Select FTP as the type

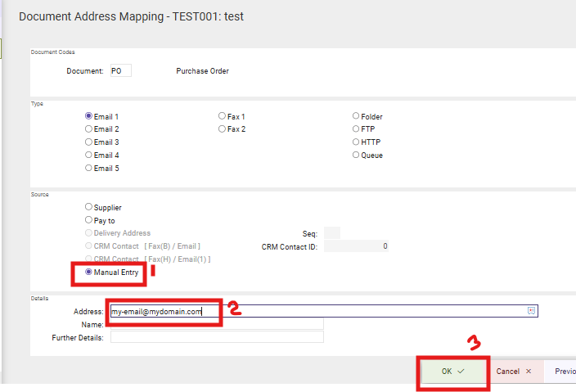pyautogui.click(x=356, y=129)
